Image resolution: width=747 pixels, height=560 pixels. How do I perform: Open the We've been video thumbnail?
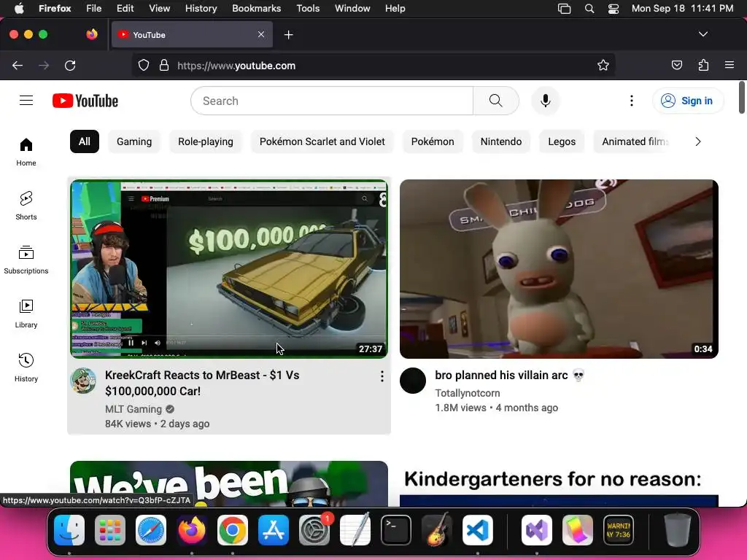click(228, 484)
